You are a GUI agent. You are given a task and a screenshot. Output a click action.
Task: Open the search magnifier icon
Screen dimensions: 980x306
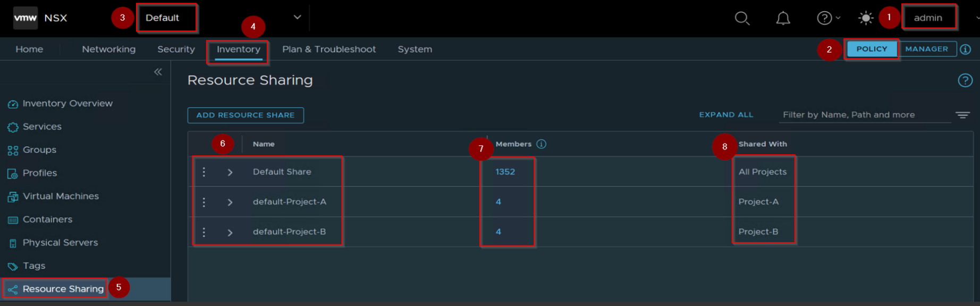click(742, 18)
